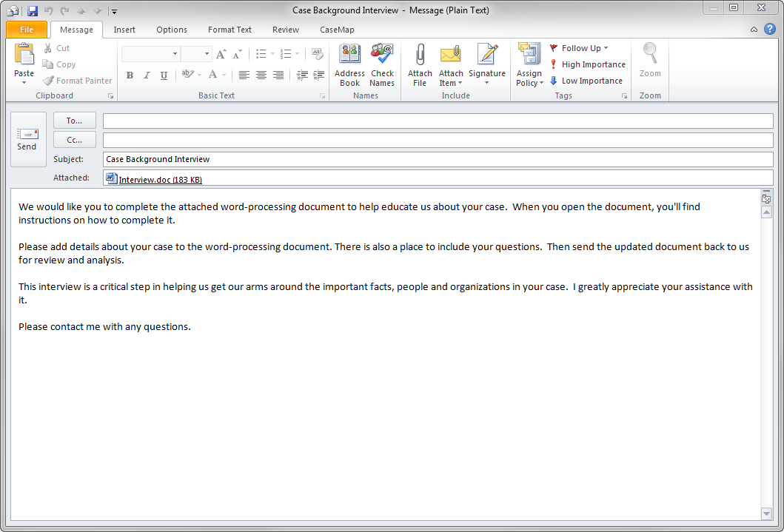Click the Check Names icon

(x=382, y=56)
